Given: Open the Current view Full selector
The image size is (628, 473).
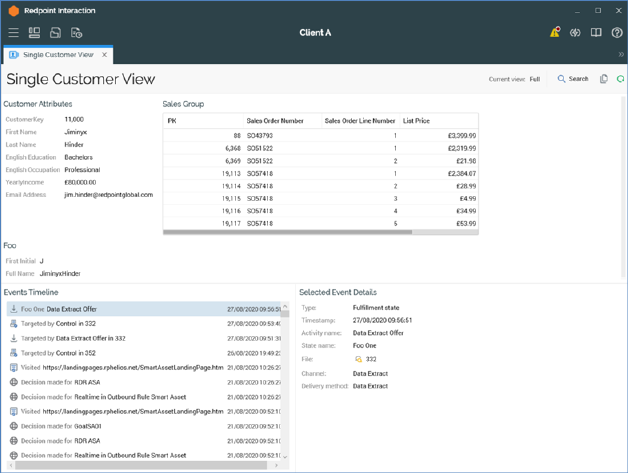Looking at the screenshot, I should click(534, 79).
